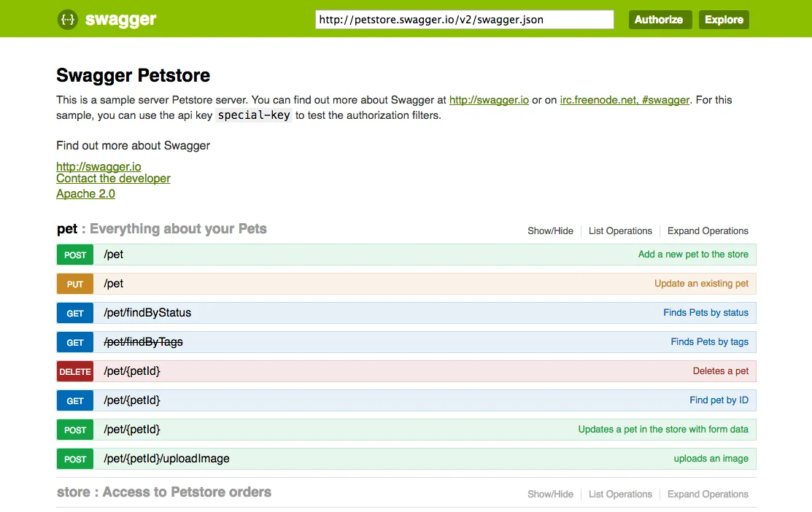Click /pet/{petId} path in GET row
The image size is (812, 512).
[x=131, y=400]
